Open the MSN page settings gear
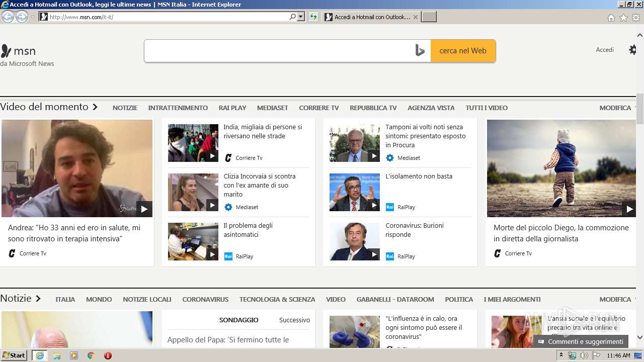Screen dimensions: 644x362 click(633, 50)
